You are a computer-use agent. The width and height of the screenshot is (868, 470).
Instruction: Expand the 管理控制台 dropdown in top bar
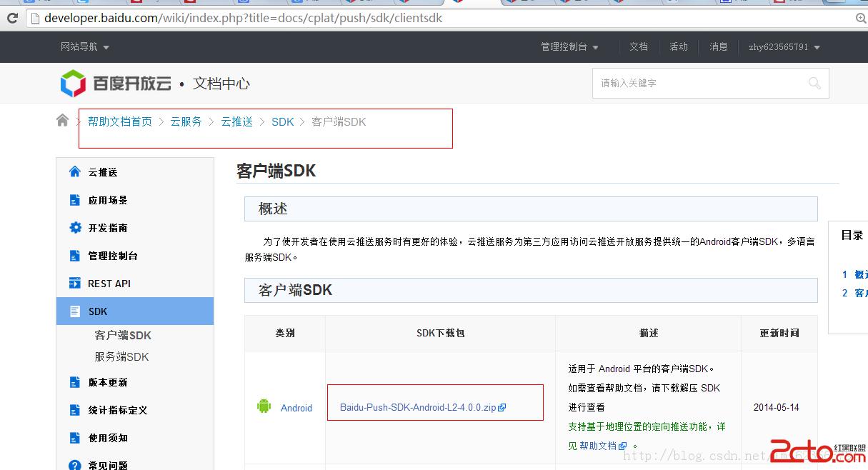[569, 47]
